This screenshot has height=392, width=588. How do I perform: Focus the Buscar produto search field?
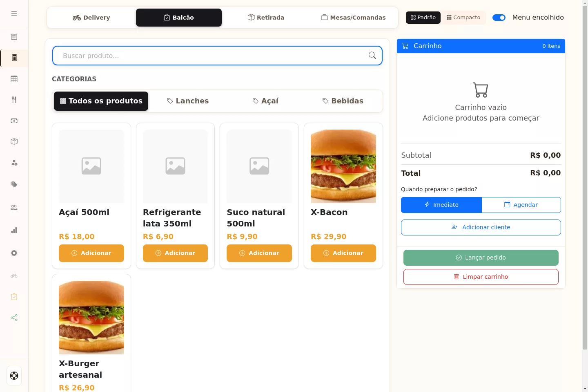tap(217, 56)
